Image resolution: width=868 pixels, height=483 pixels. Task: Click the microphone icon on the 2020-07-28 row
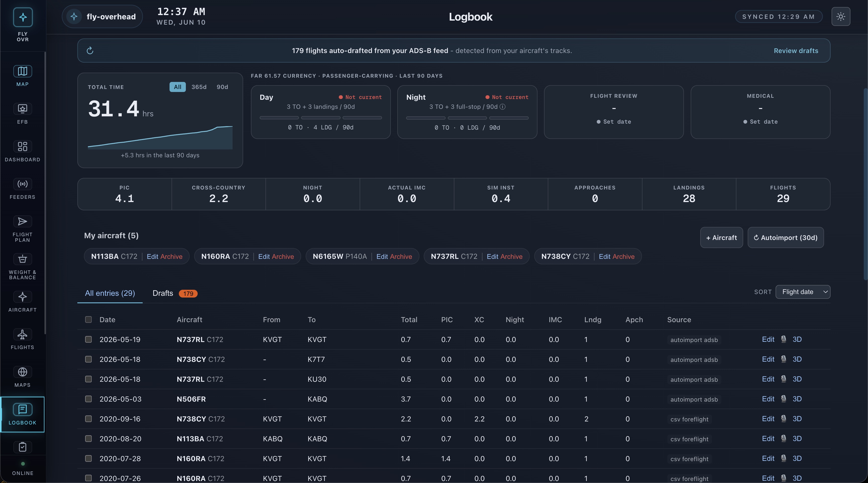pyautogui.click(x=783, y=458)
